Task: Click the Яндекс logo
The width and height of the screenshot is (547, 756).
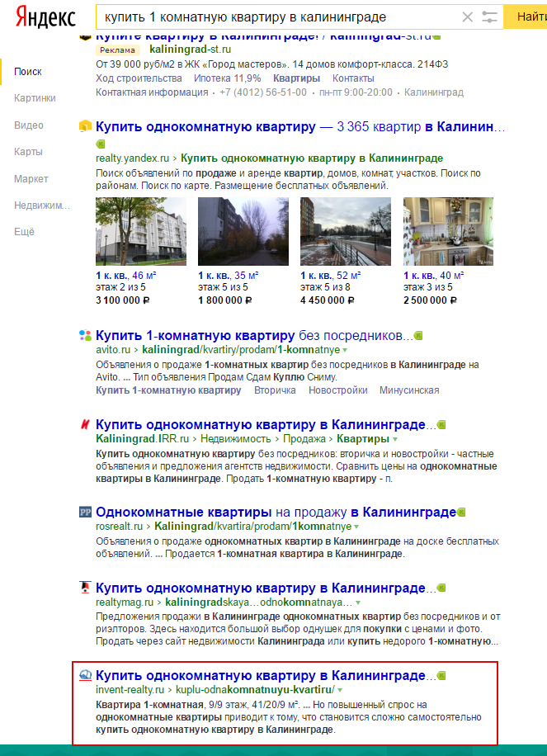Action: click(x=45, y=17)
